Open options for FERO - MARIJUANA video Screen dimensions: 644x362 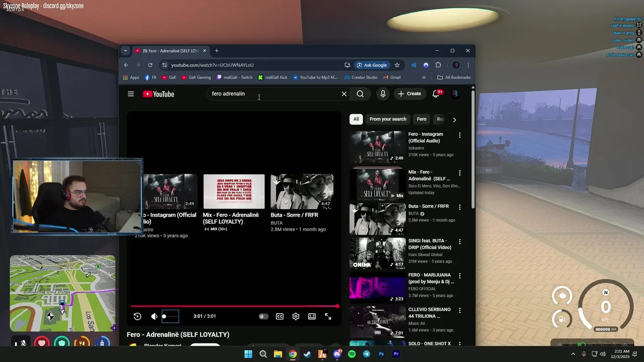pyautogui.click(x=459, y=276)
